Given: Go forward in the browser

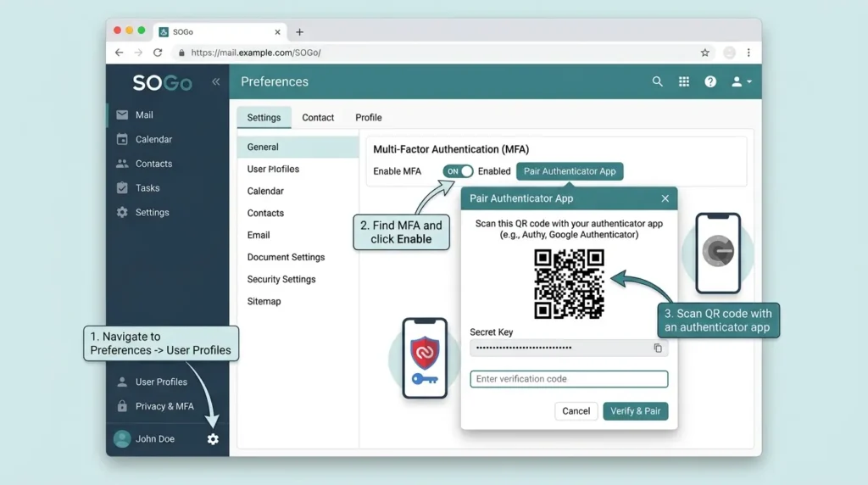Looking at the screenshot, I should 138,53.
